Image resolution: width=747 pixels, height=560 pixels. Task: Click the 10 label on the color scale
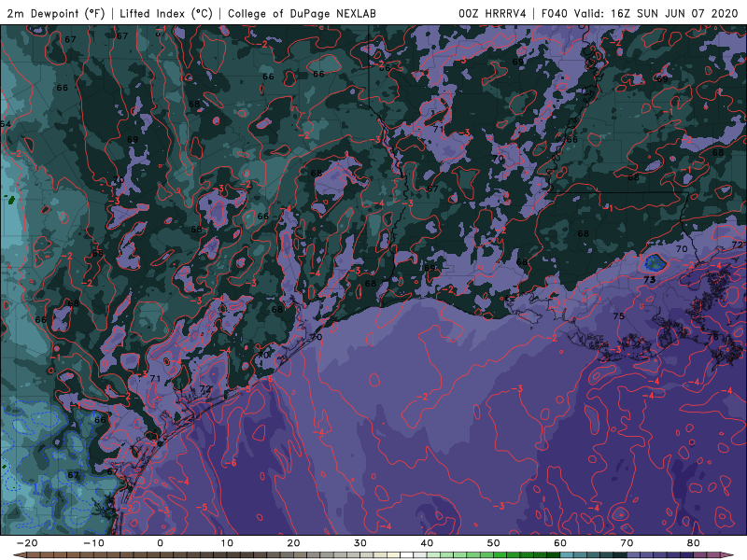click(x=227, y=543)
